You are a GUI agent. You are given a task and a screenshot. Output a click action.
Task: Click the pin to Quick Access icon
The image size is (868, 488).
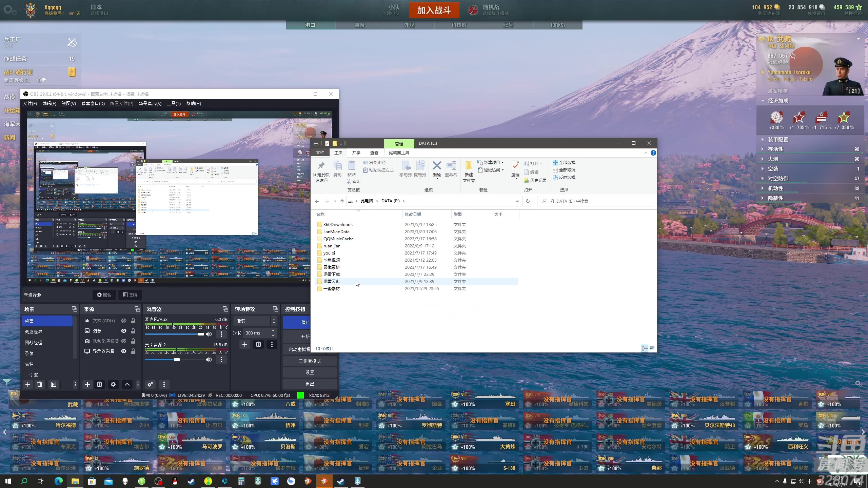pos(321,166)
